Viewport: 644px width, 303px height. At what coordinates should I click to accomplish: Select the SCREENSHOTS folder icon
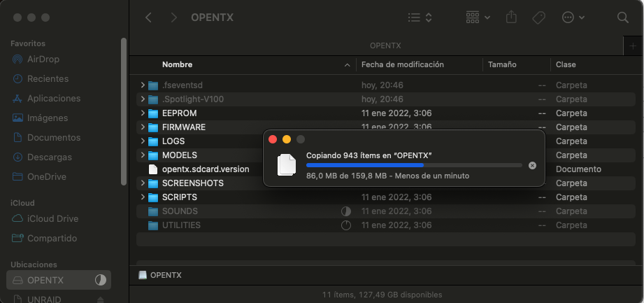click(153, 183)
